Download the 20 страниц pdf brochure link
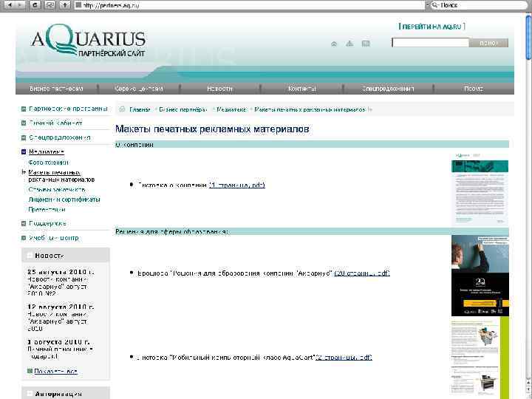 click(x=362, y=273)
